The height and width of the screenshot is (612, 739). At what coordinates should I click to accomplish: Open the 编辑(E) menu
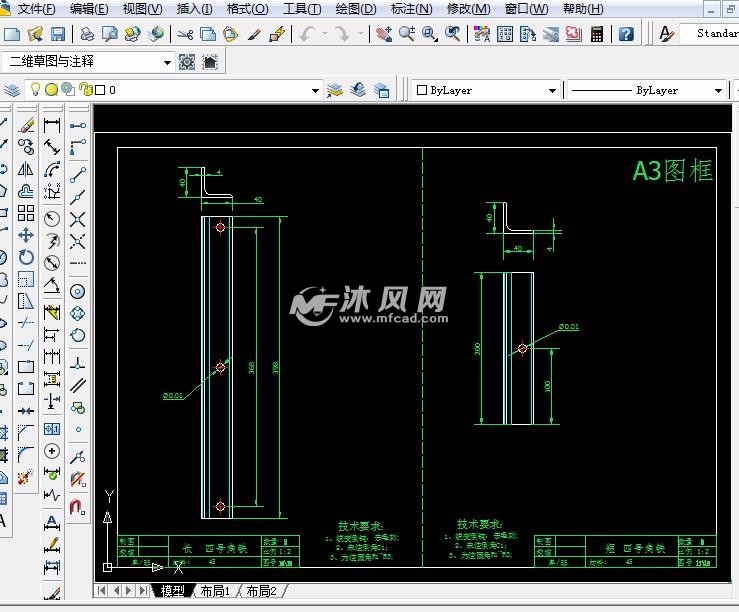coord(89,8)
